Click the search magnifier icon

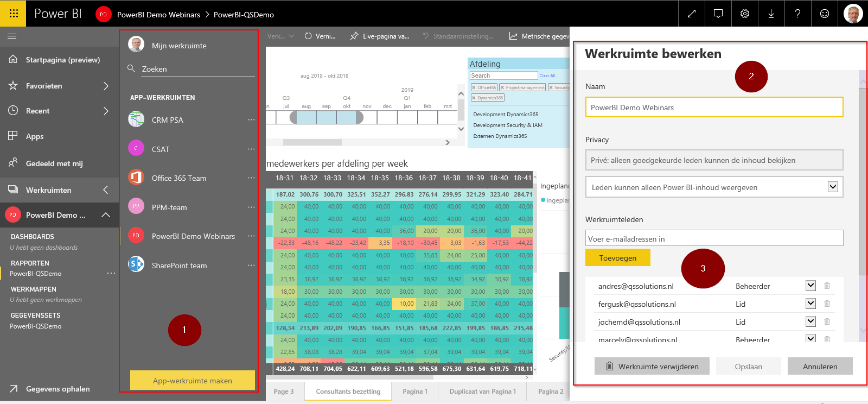point(131,68)
